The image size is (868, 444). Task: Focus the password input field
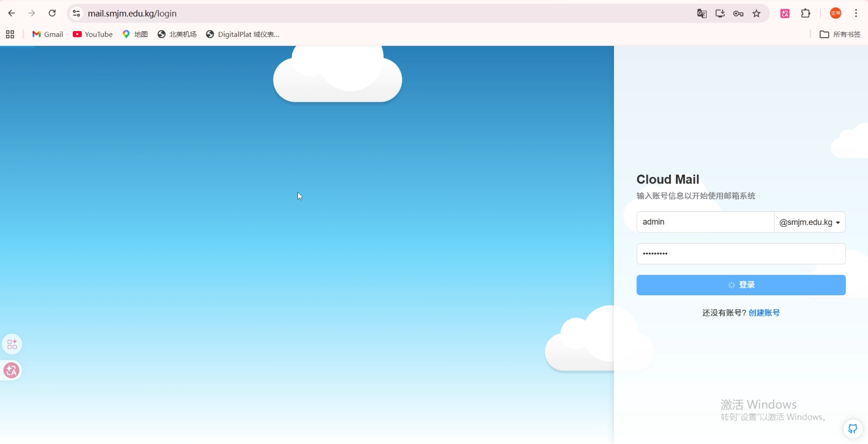741,254
